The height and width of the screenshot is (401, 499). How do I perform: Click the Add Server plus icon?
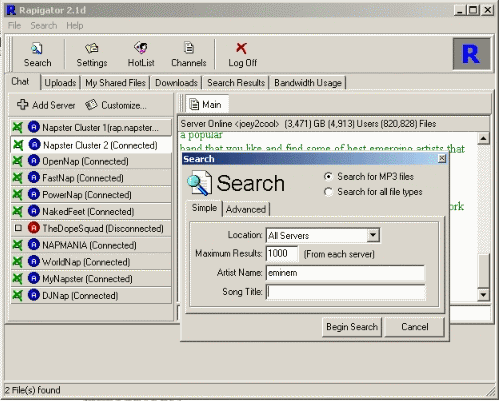(x=22, y=105)
